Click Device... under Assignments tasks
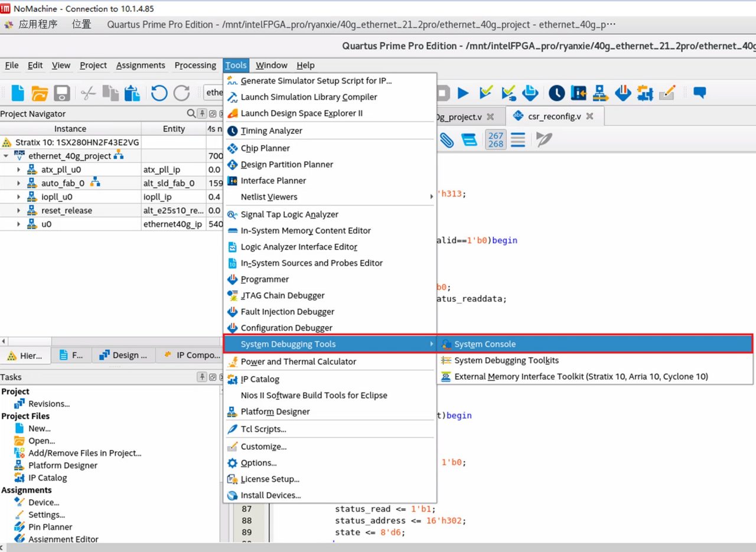Image resolution: width=756 pixels, height=552 pixels. [x=44, y=502]
